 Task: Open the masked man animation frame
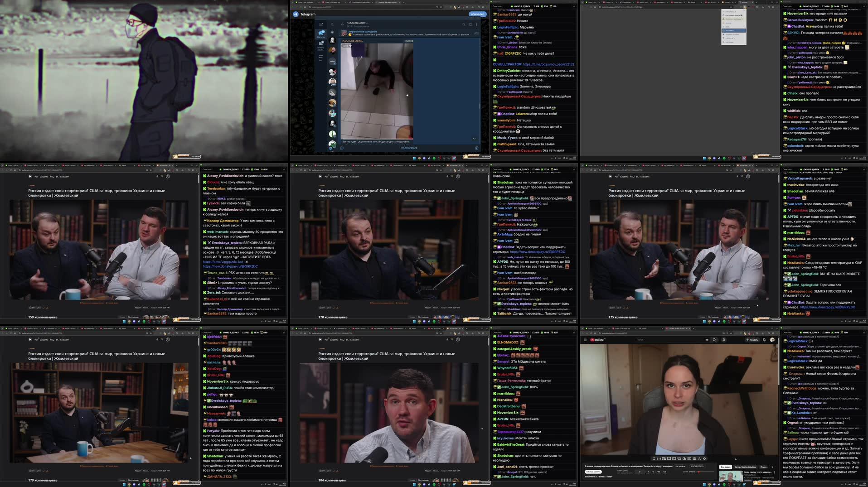[x=144, y=80]
